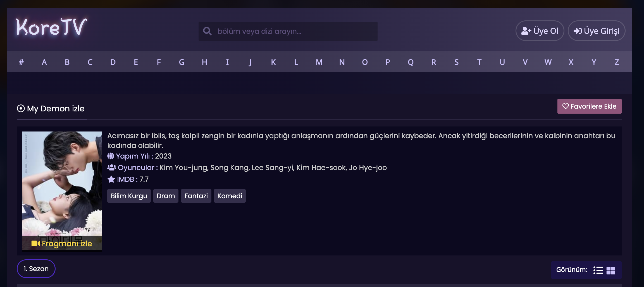Open the # symbol index
The width and height of the screenshot is (644, 287).
pyautogui.click(x=21, y=62)
